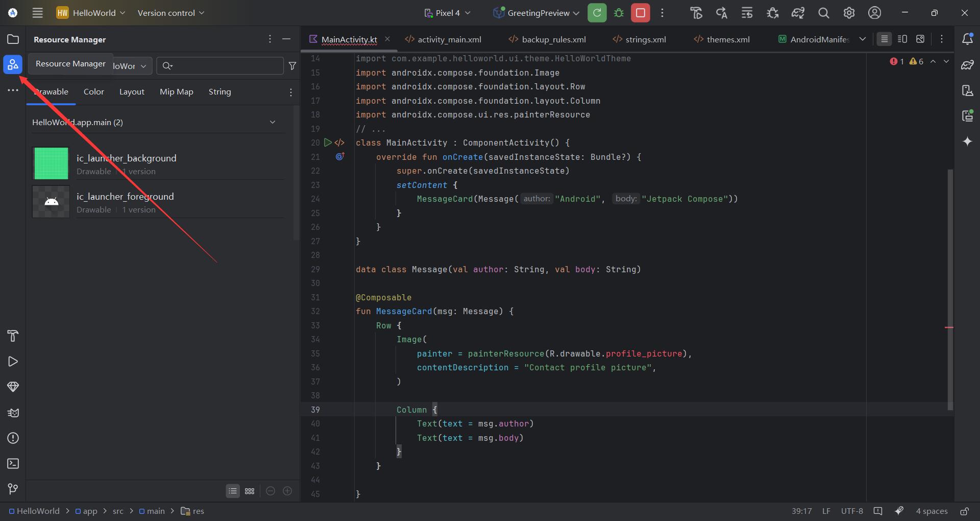
Task: Toggle read-only lock in status bar
Action: click(x=965, y=511)
